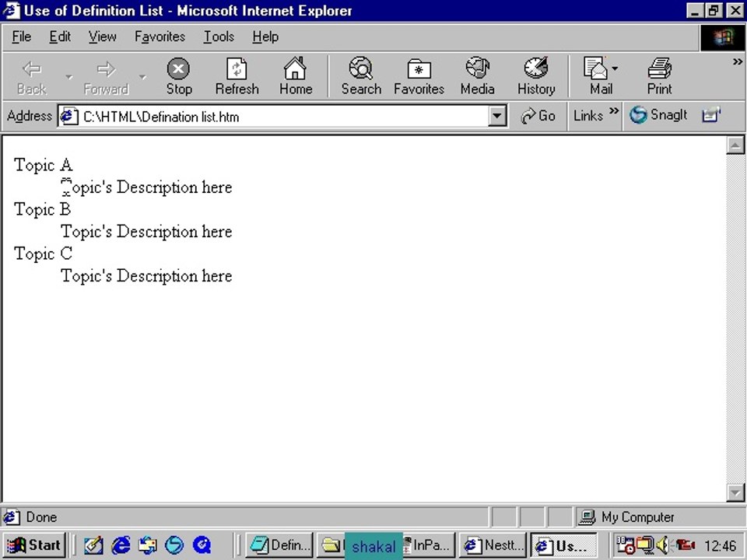The image size is (747, 560).
Task: Open the Back history dropdown arrow
Action: 69,77
